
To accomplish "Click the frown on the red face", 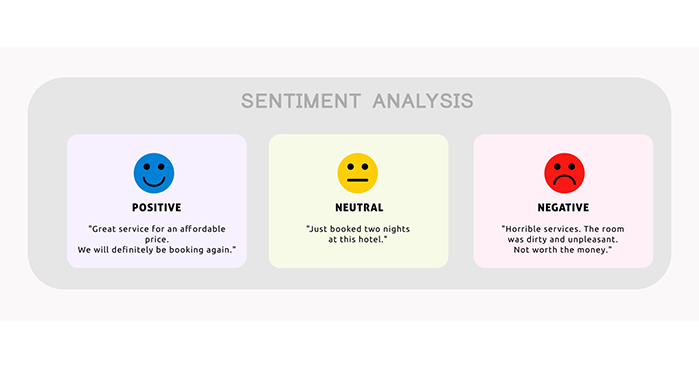I will pos(564,180).
